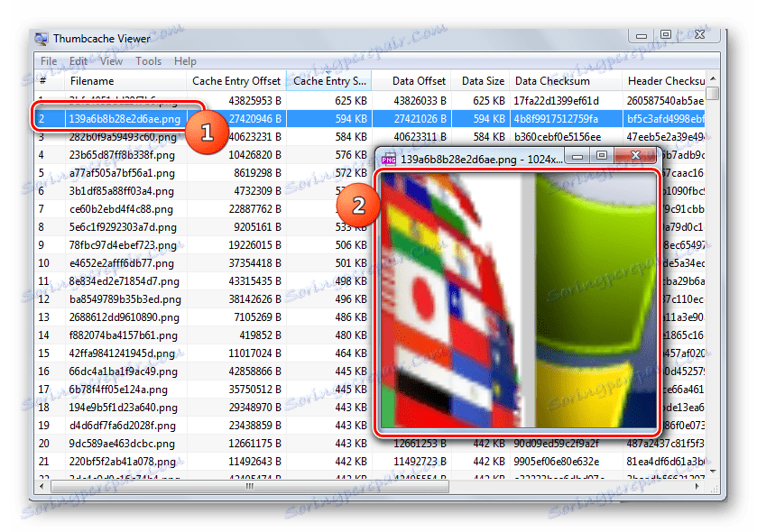
Task: Click the flags preview image
Action: pos(518,300)
